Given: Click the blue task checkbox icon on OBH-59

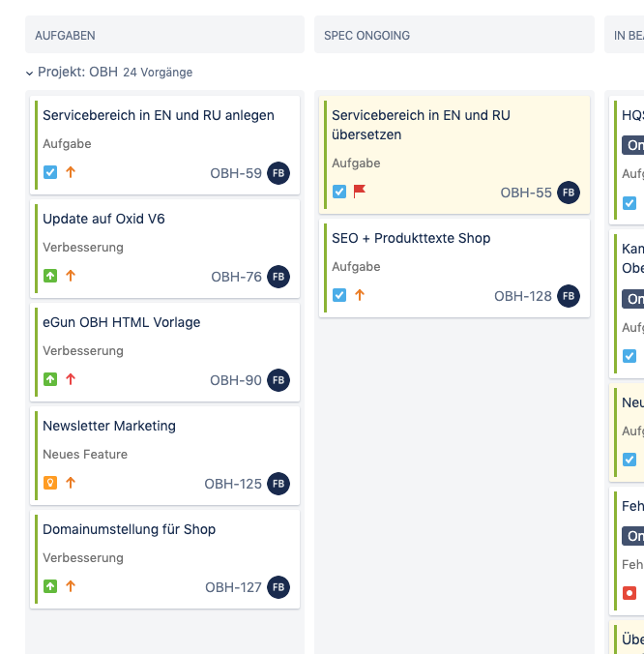Looking at the screenshot, I should tap(50, 172).
